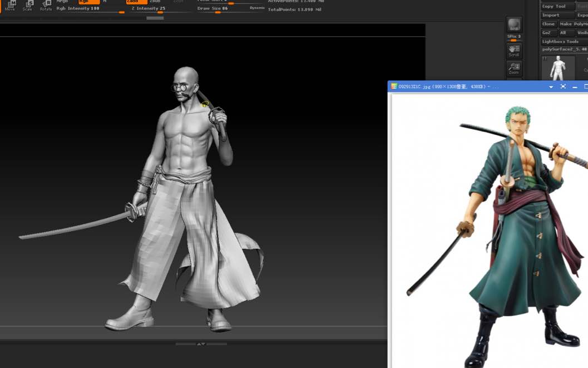Click the Make PolyMesh button
This screenshot has width=588, height=368.
click(x=573, y=23)
